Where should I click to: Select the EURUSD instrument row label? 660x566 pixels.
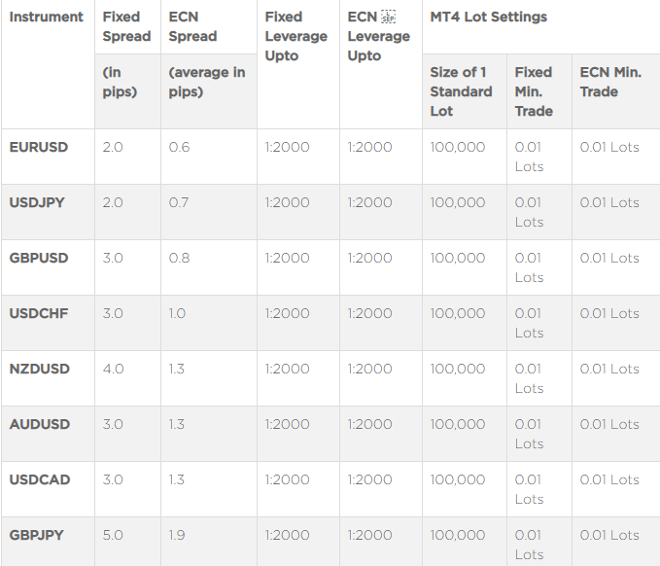coord(39,147)
